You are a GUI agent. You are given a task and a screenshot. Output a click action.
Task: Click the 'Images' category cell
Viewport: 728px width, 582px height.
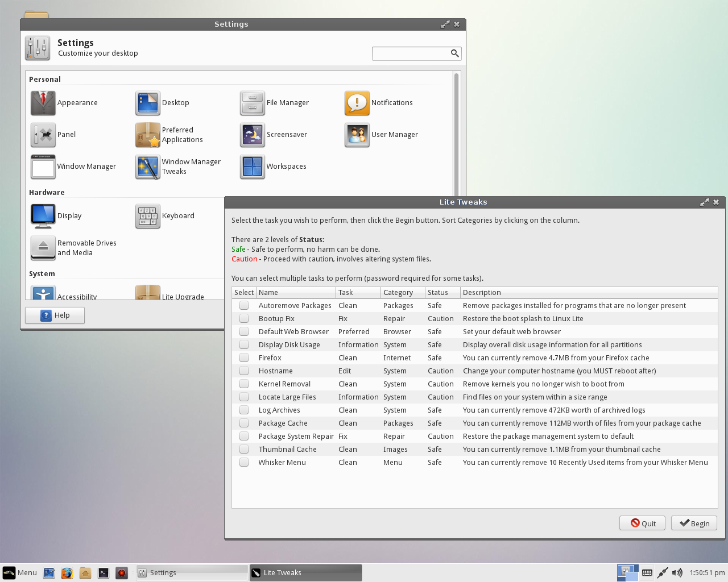tap(395, 450)
